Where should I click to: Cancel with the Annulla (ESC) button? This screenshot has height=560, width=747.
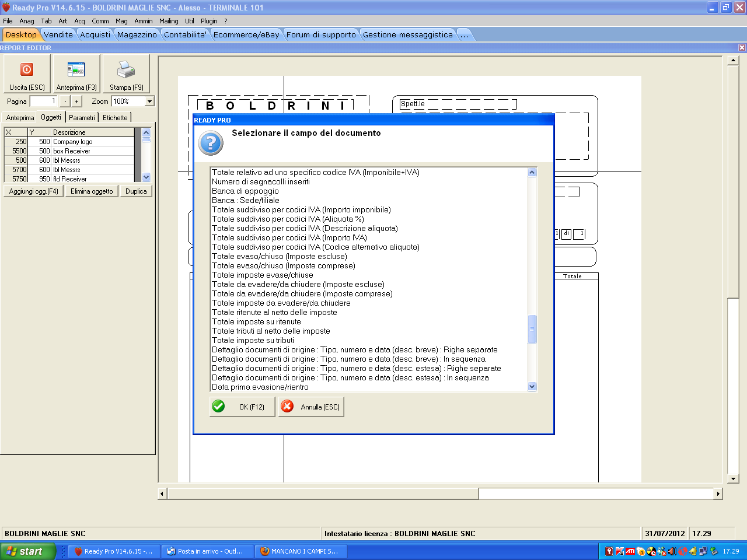coord(311,407)
